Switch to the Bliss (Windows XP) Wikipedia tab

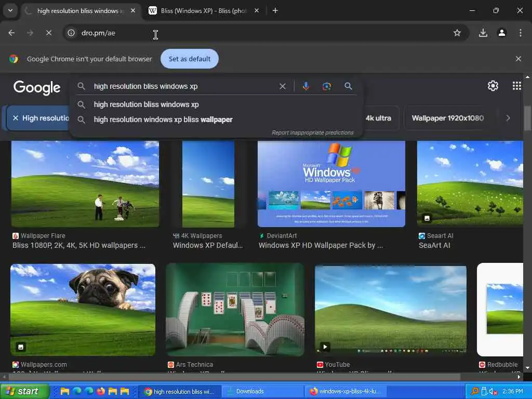click(204, 11)
